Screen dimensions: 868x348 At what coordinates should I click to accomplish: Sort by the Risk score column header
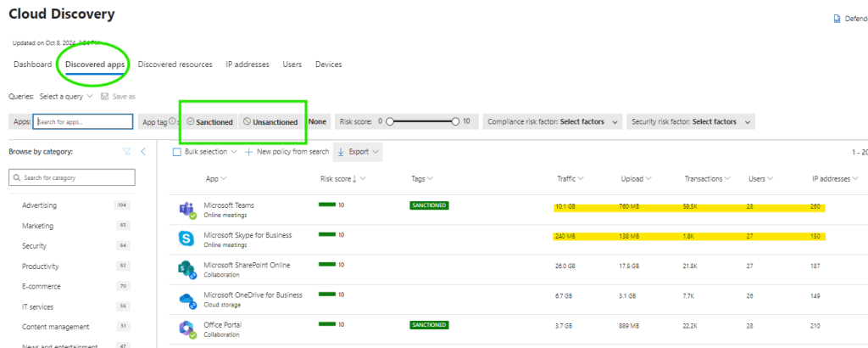pyautogui.click(x=343, y=179)
